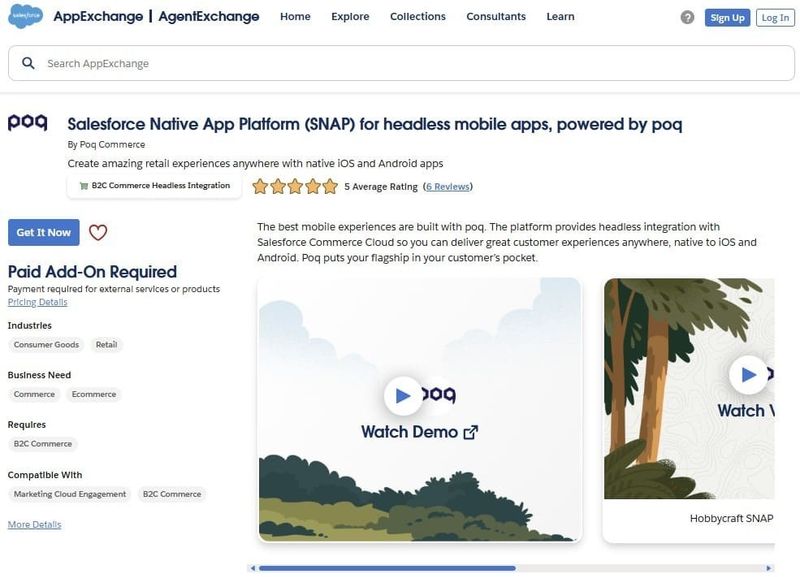The height and width of the screenshot is (577, 800).
Task: Click the poq company logo
Action: point(27,123)
